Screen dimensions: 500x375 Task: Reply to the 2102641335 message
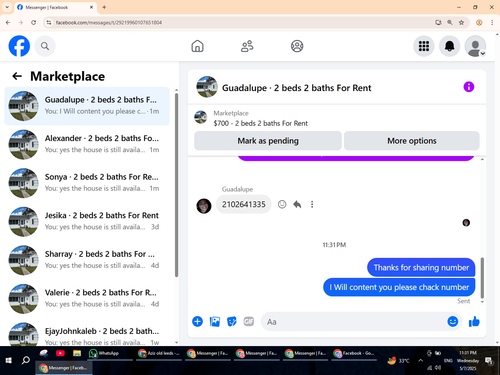[x=297, y=204]
